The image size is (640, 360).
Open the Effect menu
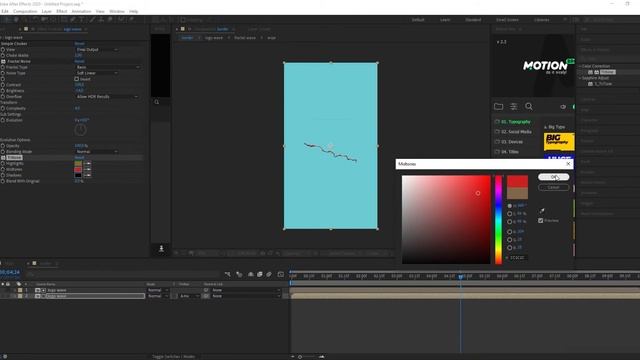(62, 11)
